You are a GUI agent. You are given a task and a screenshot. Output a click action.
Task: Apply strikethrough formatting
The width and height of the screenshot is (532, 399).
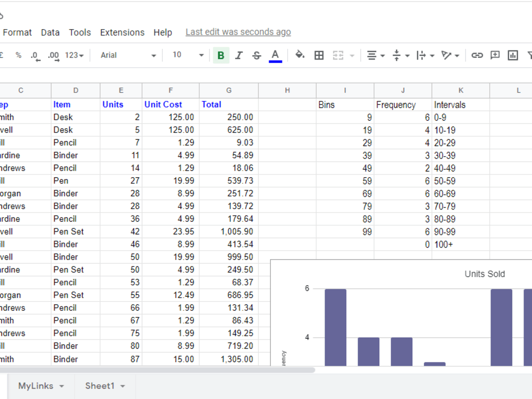click(x=257, y=55)
